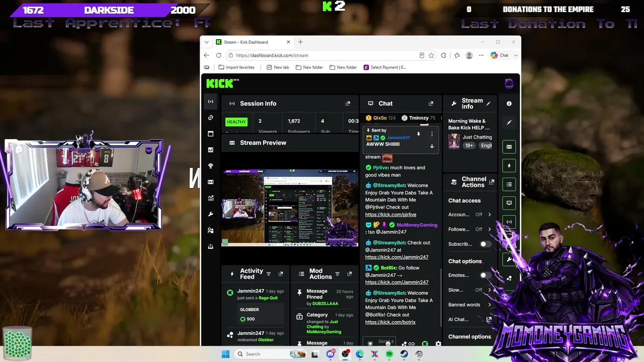Image resolution: width=644 pixels, height=362 pixels.
Task: Expand the Account age chat access setting
Action: tap(489, 215)
